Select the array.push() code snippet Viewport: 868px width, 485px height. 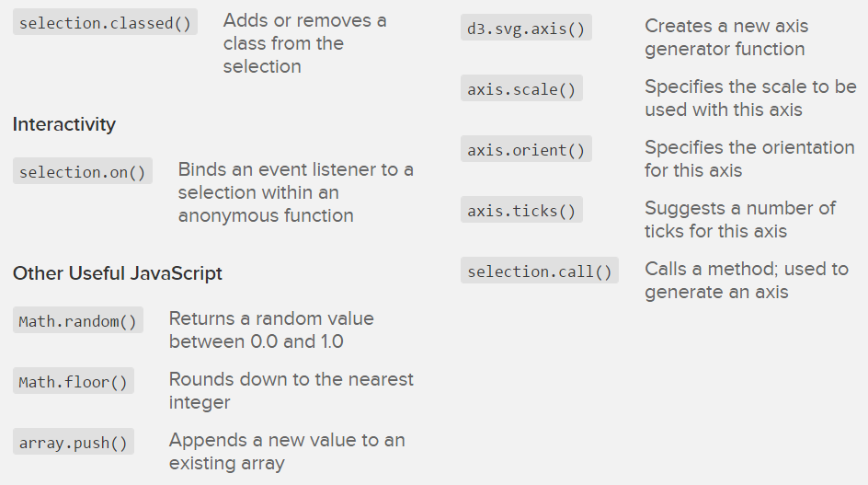74,443
